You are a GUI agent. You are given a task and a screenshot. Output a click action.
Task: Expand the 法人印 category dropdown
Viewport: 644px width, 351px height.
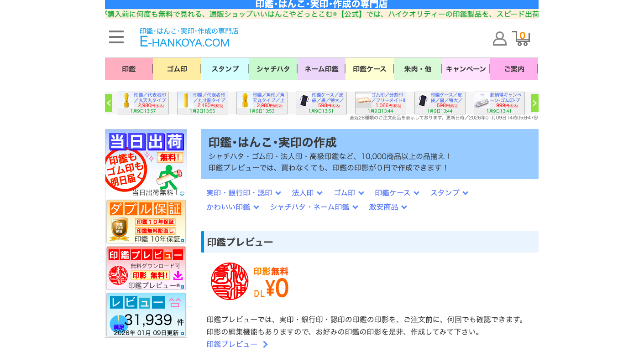pos(307,193)
